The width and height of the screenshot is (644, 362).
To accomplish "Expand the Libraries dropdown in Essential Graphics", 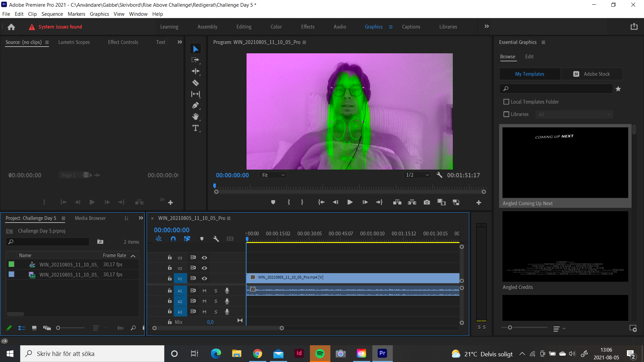I will [574, 114].
